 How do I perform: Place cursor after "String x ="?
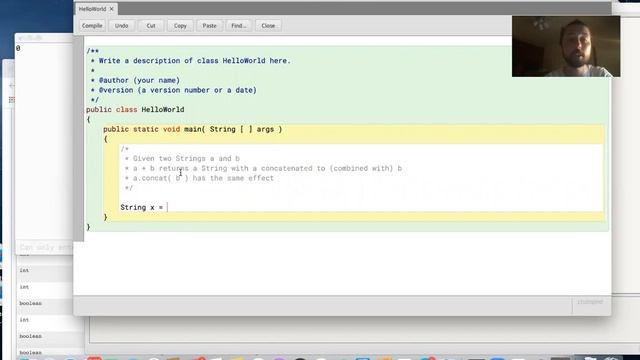[x=167, y=207]
